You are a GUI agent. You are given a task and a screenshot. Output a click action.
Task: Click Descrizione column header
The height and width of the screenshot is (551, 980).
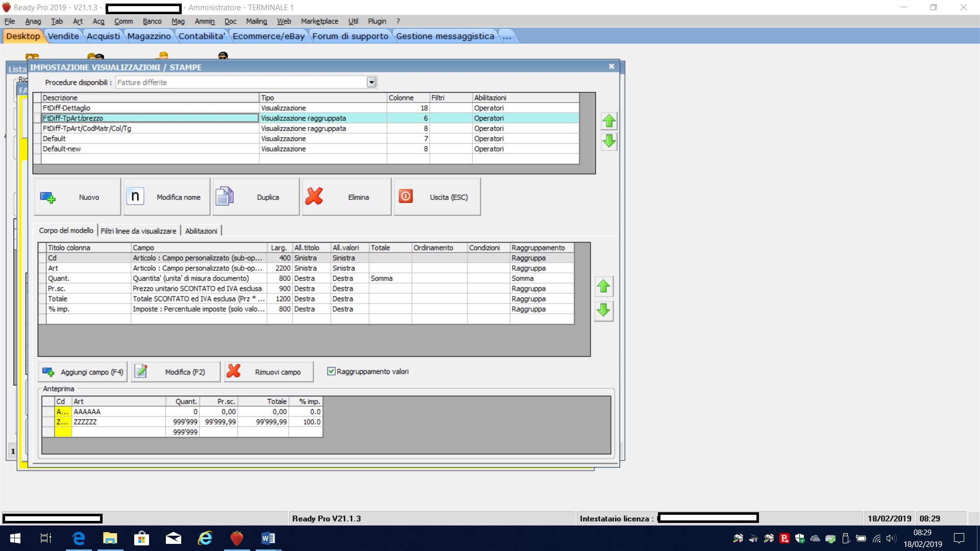point(151,98)
